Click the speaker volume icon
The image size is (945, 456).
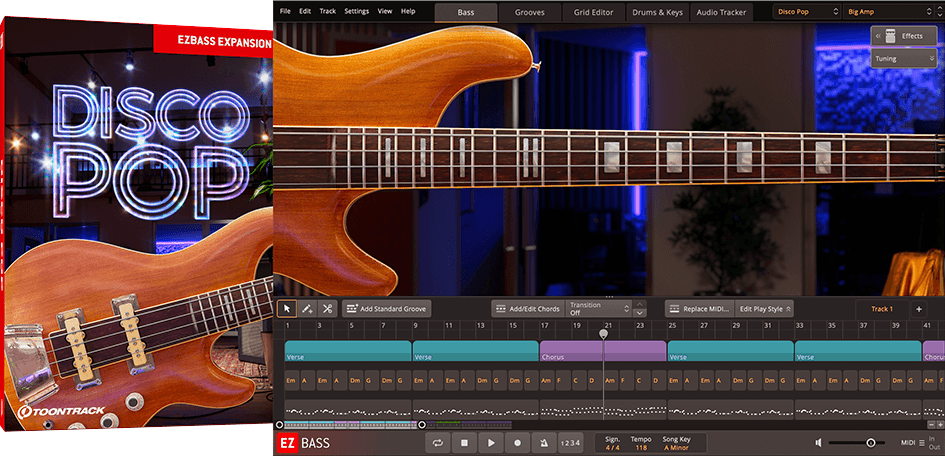818,442
